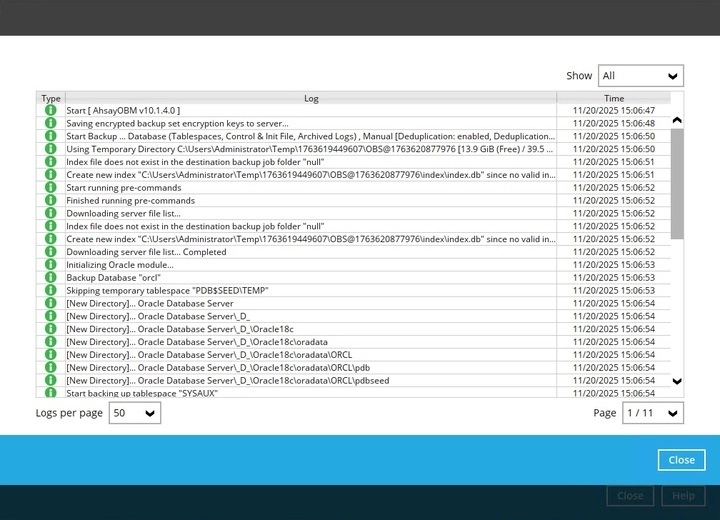The image size is (720, 520).
Task: Open the Show filter dropdown
Action: point(641,76)
